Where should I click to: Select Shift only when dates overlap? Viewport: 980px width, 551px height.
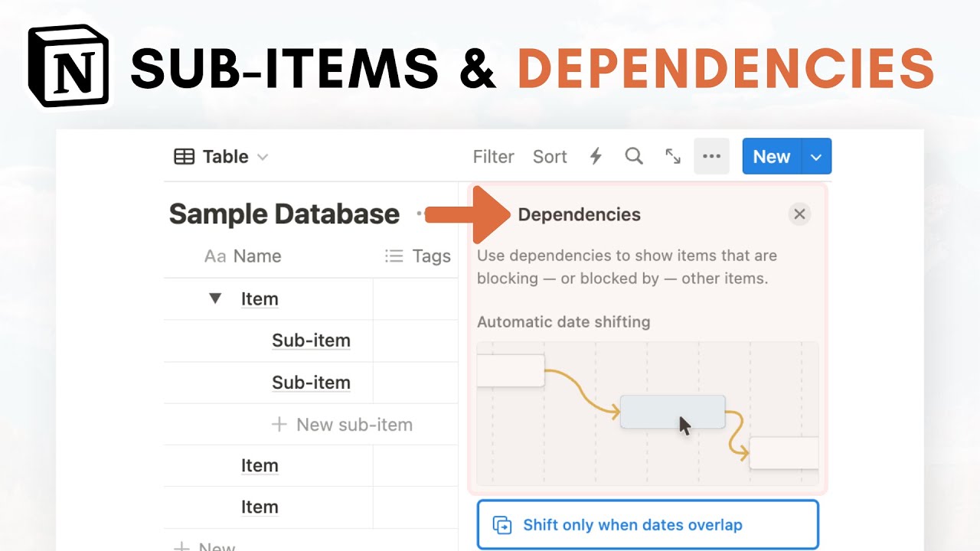tap(648, 525)
